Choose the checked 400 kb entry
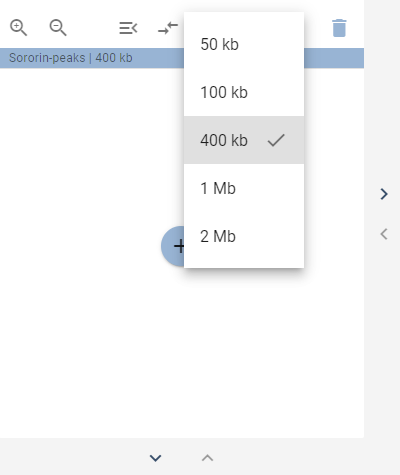 (x=244, y=140)
